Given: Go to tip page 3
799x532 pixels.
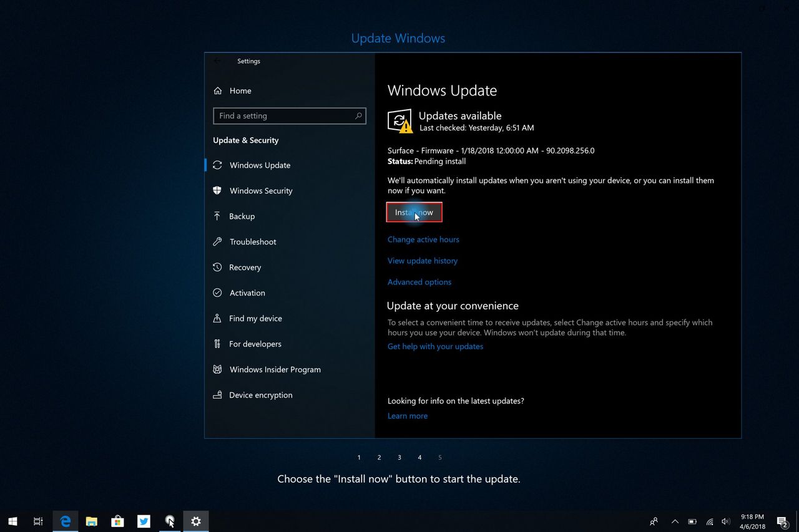Looking at the screenshot, I should [399, 458].
